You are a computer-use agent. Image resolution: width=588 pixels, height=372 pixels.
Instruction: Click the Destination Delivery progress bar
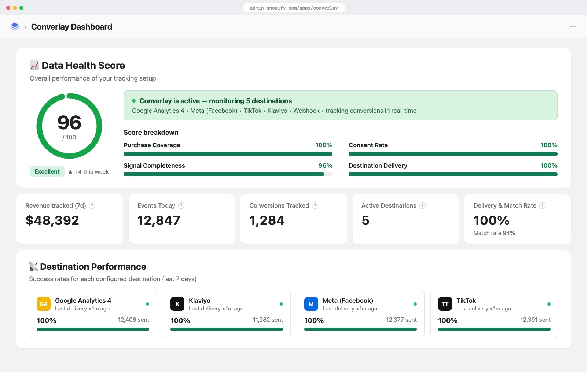pyautogui.click(x=453, y=175)
